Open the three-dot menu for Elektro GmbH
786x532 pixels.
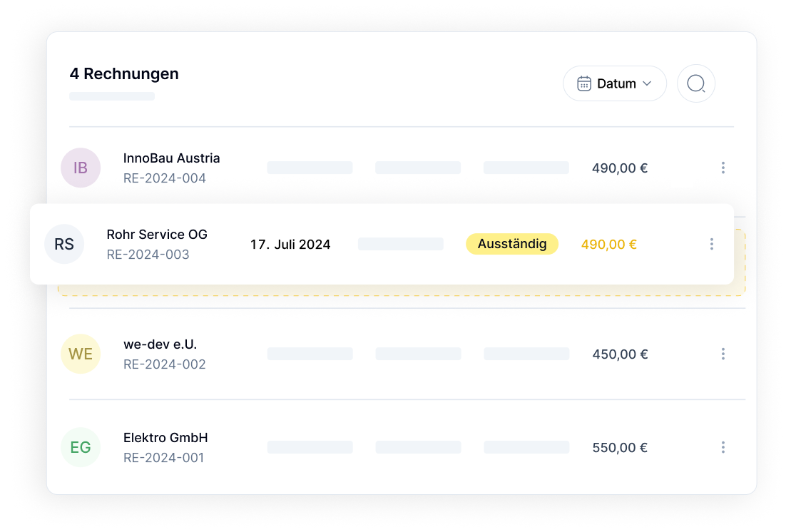click(723, 447)
